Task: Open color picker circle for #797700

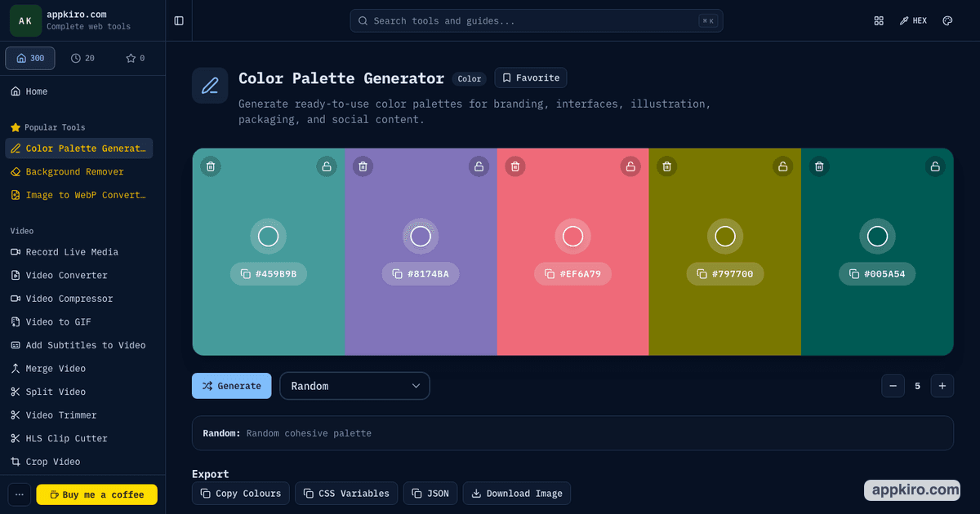Action: tap(725, 237)
